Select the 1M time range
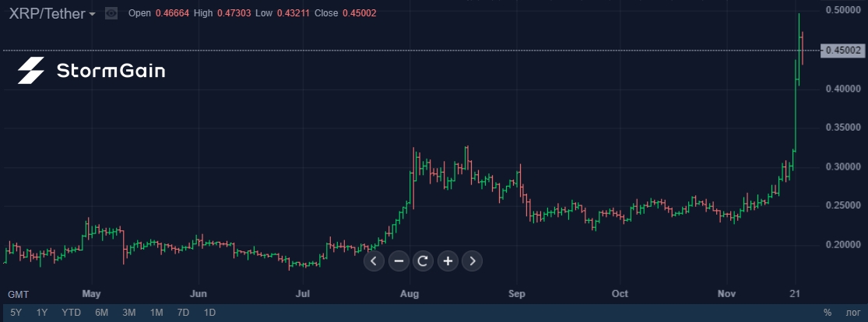This screenshot has height=322, width=868. click(156, 313)
